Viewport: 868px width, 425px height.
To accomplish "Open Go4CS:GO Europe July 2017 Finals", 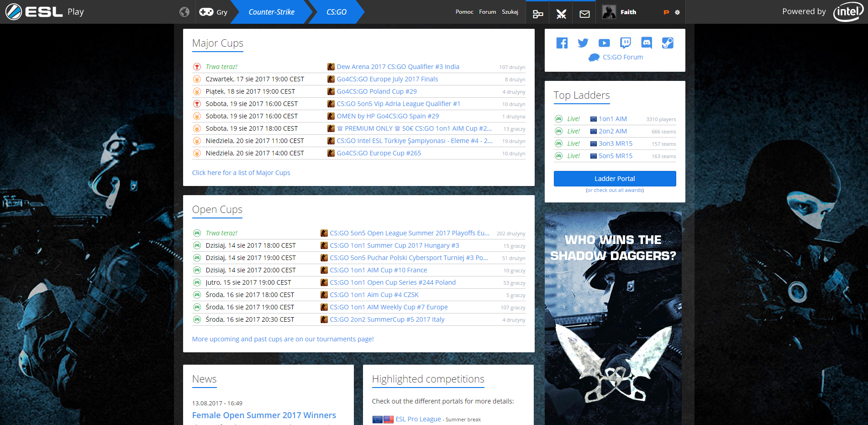I will click(x=387, y=79).
